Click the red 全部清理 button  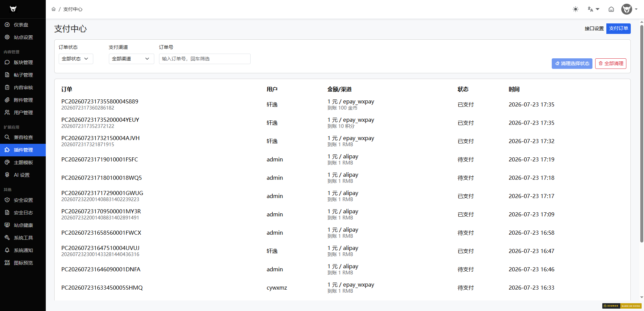point(610,63)
